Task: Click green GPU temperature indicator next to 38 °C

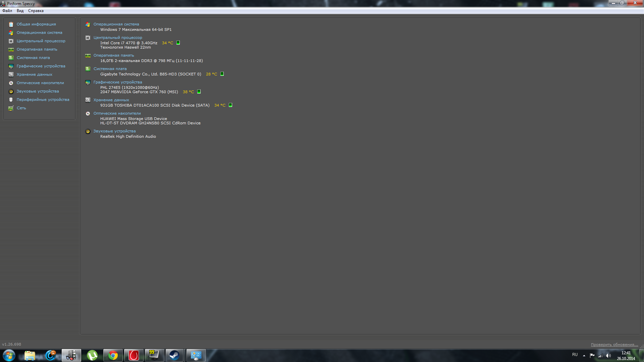Action: coord(199,92)
